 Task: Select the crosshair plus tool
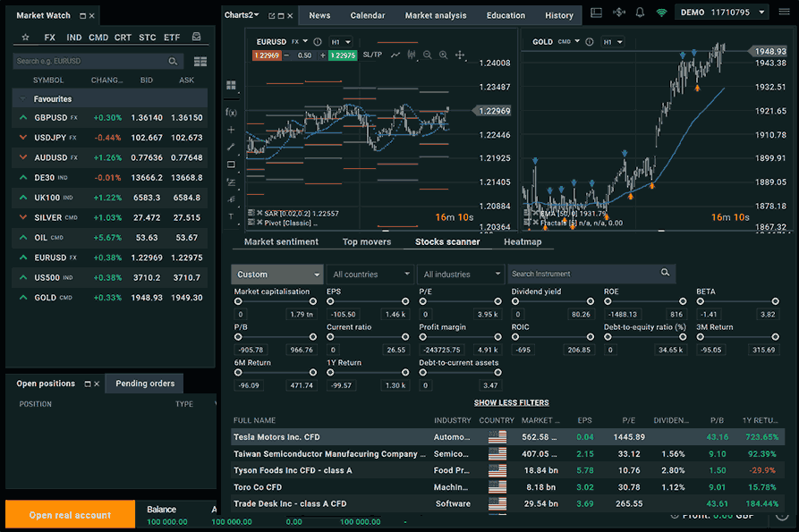[231, 130]
